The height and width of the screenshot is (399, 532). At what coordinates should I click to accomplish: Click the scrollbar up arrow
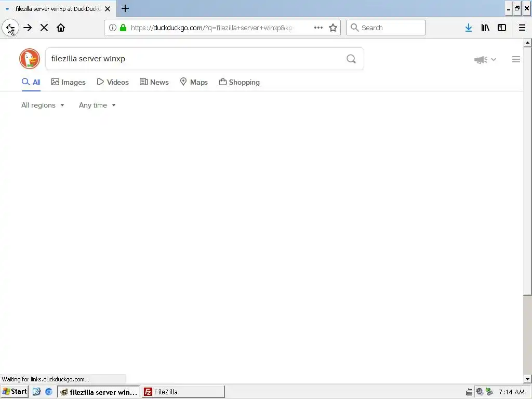[527, 43]
